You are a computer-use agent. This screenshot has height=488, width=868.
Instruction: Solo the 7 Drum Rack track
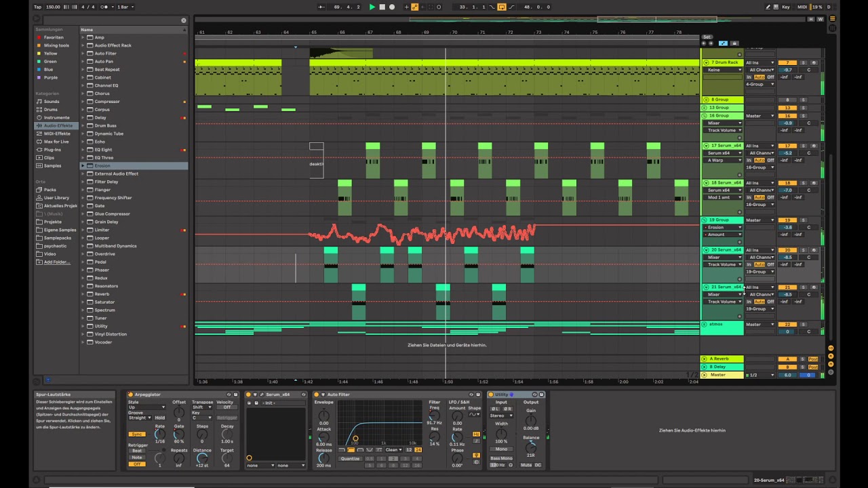pos(804,62)
